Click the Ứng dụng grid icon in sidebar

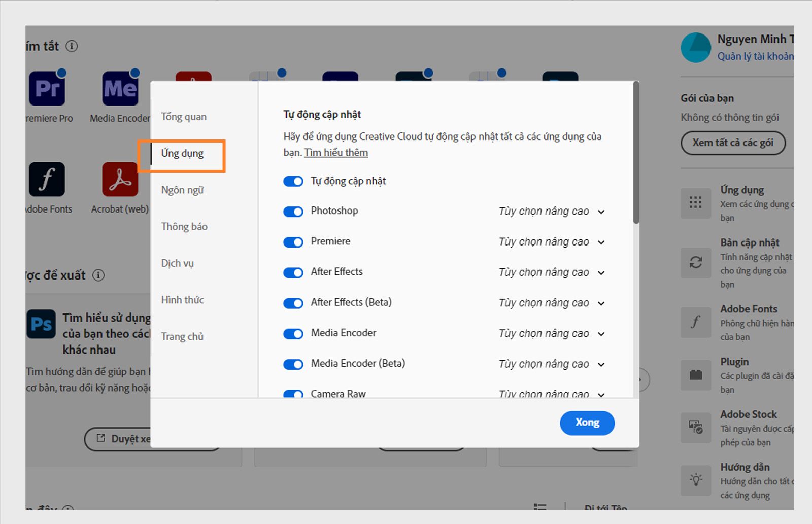[x=695, y=203]
